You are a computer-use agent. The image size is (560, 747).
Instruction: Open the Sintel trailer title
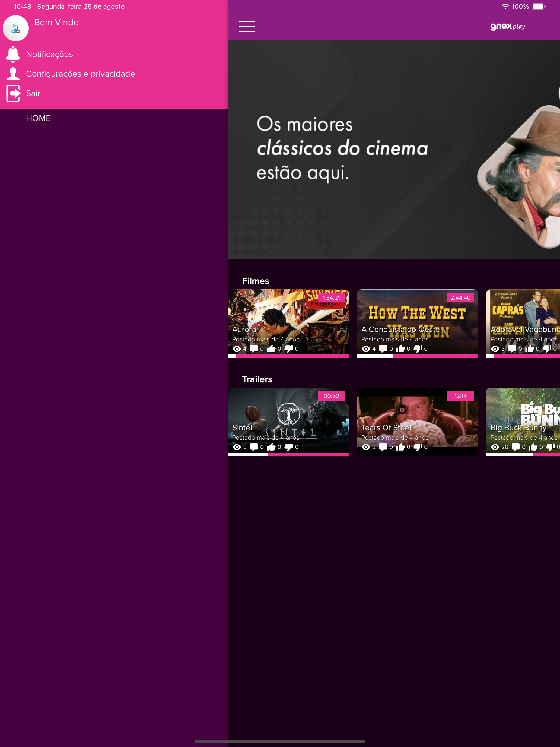(242, 428)
